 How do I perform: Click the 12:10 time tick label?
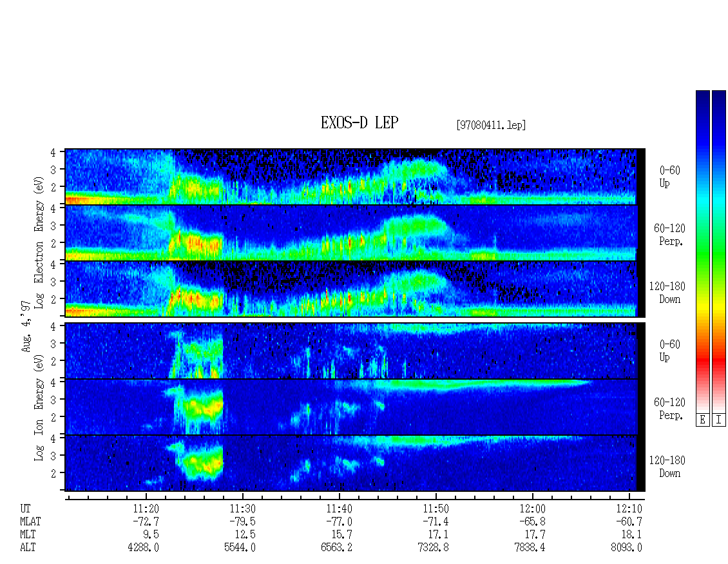(x=629, y=509)
